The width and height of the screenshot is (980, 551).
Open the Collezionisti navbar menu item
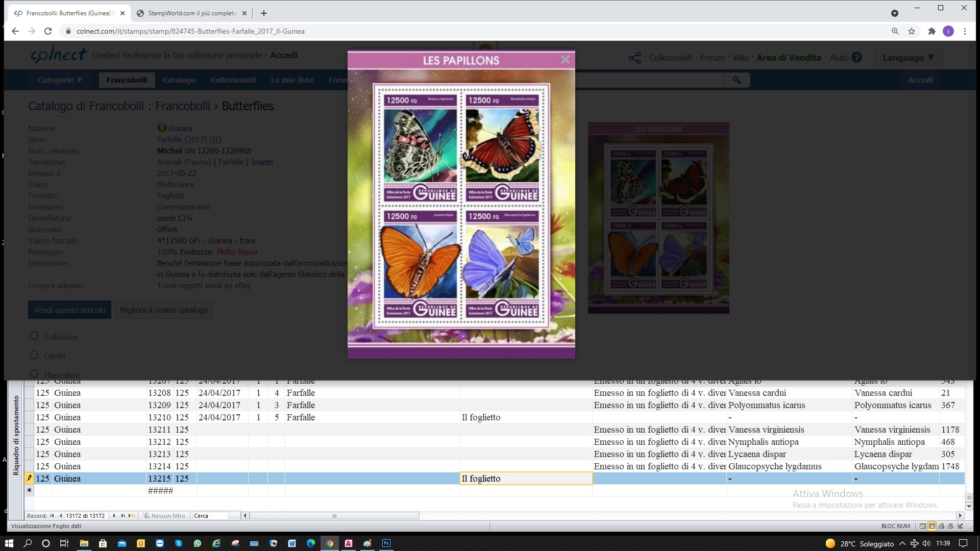[233, 80]
